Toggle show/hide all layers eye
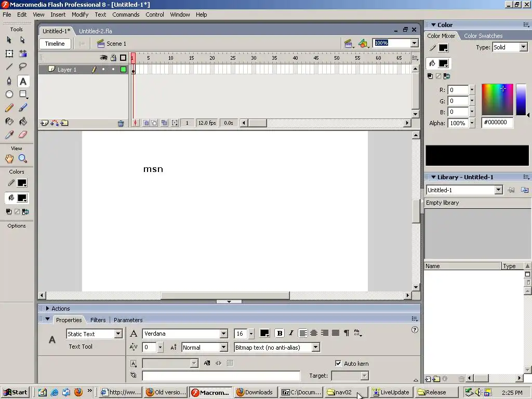This screenshot has height=399, width=532. coord(103,58)
